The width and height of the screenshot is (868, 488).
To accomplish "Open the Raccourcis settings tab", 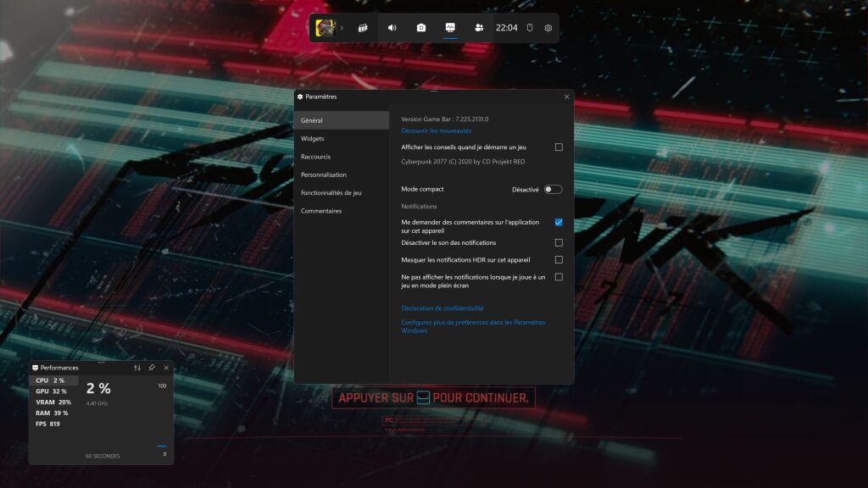I will [342, 157].
